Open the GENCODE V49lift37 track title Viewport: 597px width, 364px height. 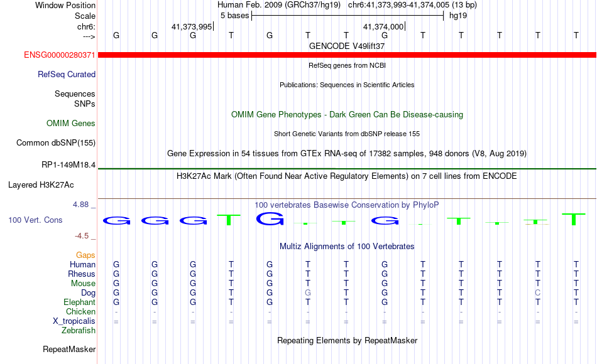(347, 46)
